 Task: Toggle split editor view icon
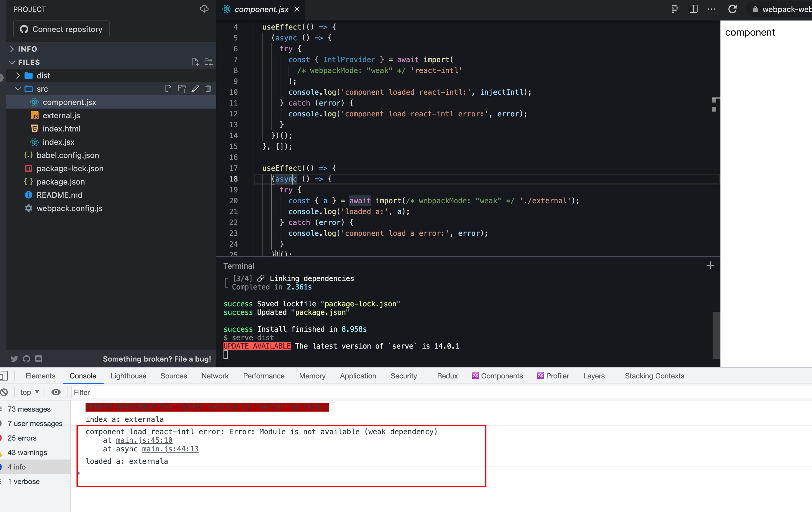[x=693, y=9]
